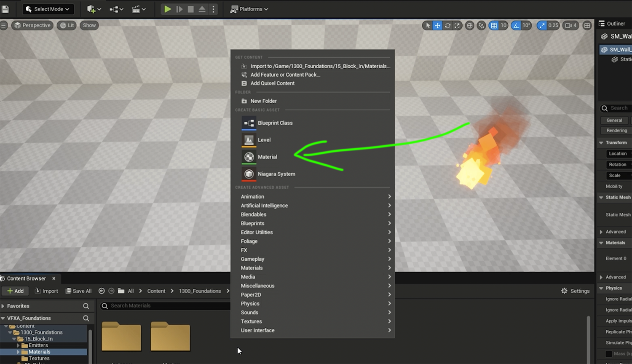Click the Add button in the Content Browser

(x=16, y=291)
